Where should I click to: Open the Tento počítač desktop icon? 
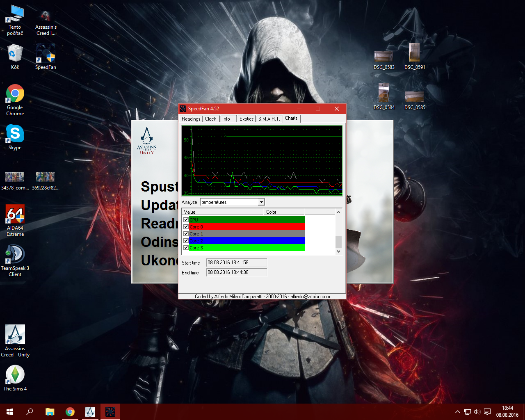pyautogui.click(x=15, y=21)
